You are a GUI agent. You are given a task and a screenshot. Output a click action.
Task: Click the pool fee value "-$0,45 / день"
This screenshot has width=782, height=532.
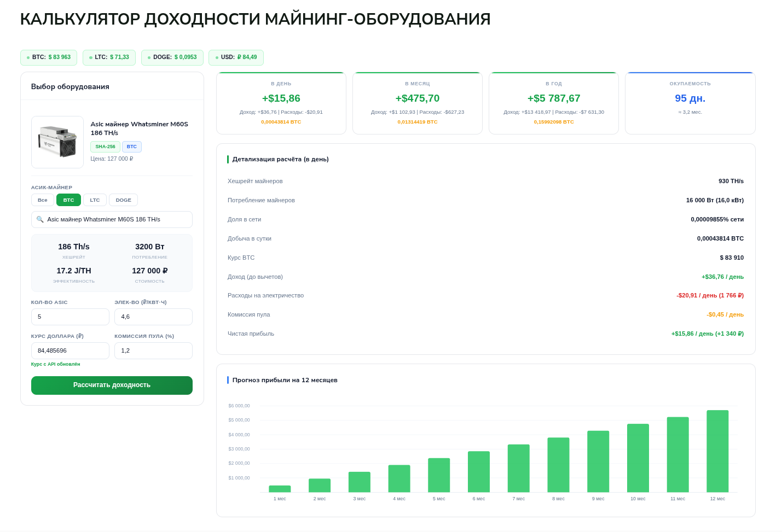(x=725, y=314)
